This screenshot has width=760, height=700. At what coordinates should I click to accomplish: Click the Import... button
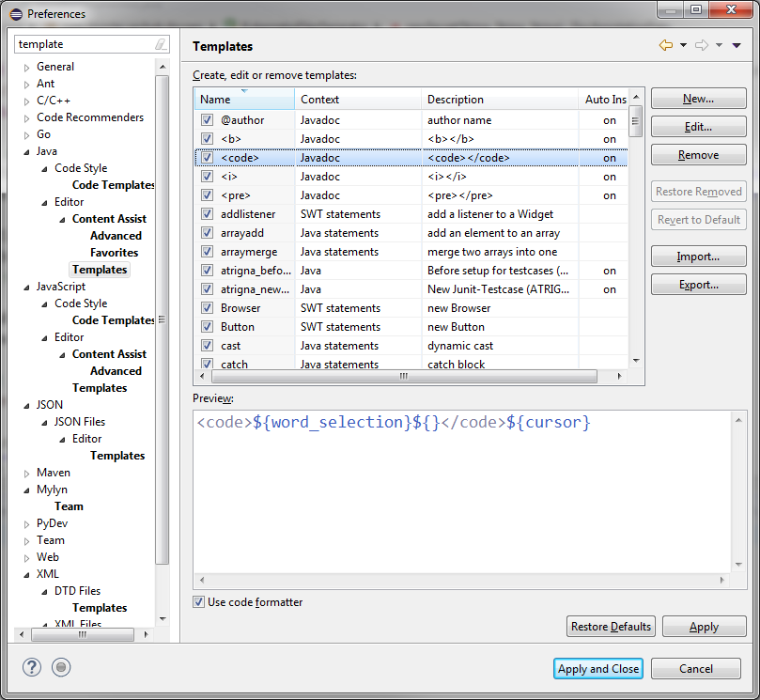coord(698,256)
